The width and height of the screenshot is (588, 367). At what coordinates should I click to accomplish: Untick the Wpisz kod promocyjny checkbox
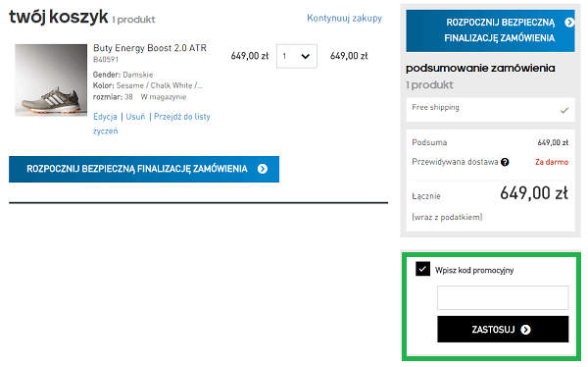422,269
